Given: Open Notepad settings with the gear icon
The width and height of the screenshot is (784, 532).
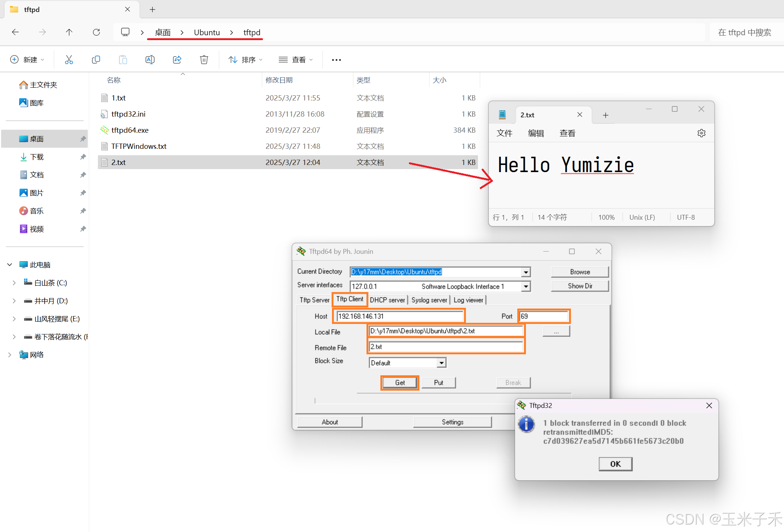Looking at the screenshot, I should click(x=701, y=133).
